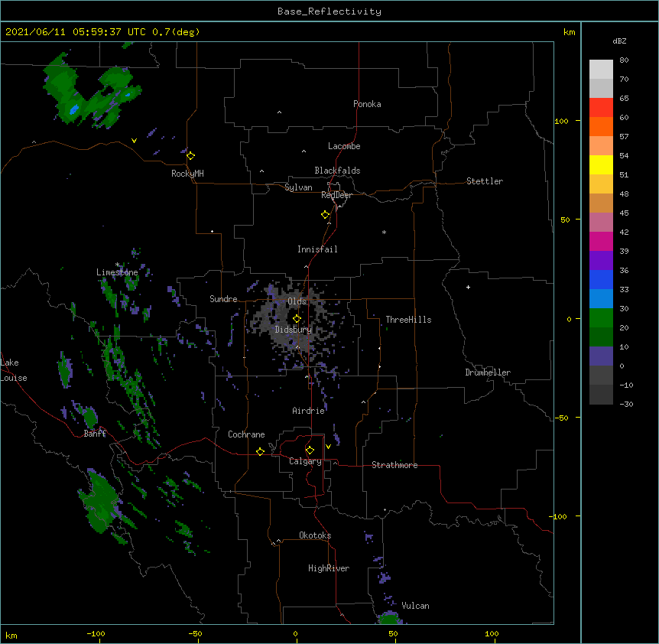Select the Lacombe city label

click(344, 146)
